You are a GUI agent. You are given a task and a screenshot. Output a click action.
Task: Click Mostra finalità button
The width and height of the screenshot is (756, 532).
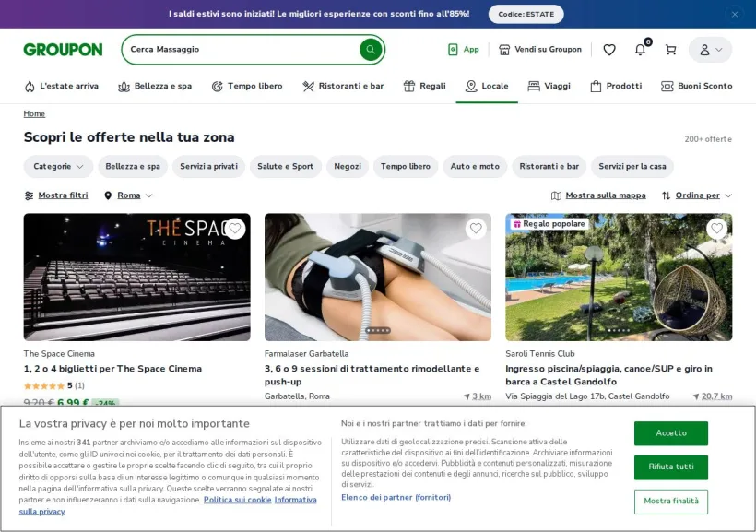click(x=670, y=502)
